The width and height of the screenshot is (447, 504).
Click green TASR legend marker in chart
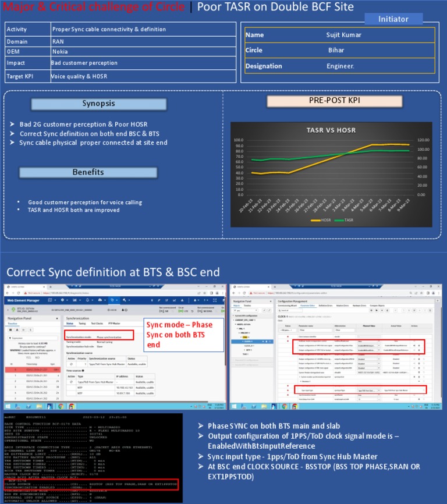point(339,220)
